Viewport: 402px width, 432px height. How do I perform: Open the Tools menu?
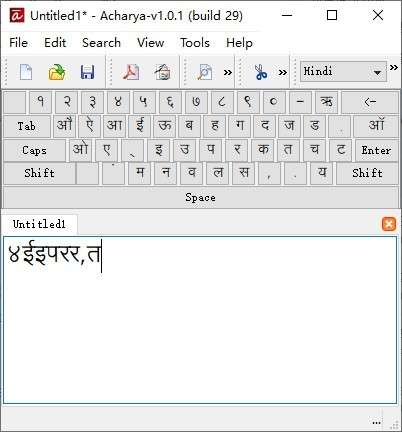195,43
